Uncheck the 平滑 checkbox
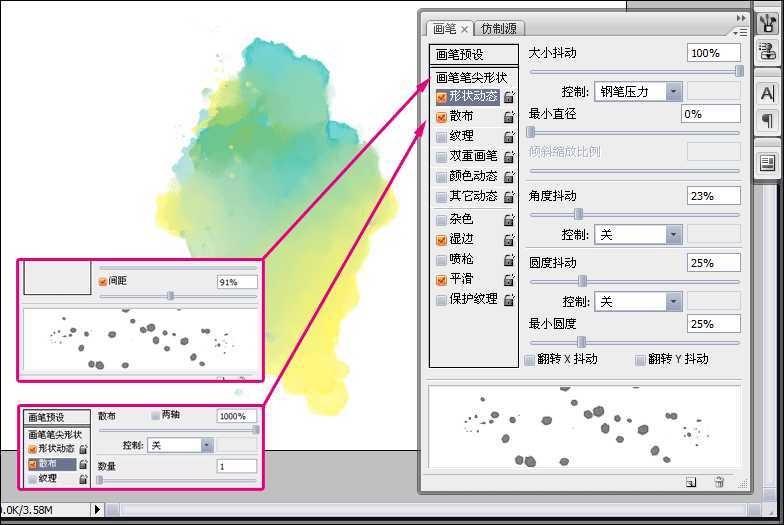This screenshot has width=784, height=525. [x=441, y=280]
